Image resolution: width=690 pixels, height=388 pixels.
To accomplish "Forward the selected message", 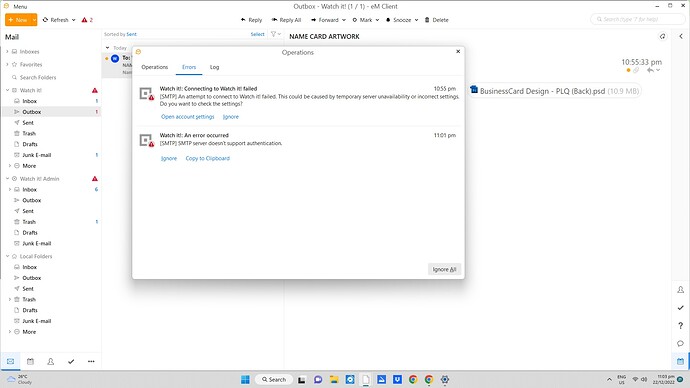I will [x=325, y=20].
